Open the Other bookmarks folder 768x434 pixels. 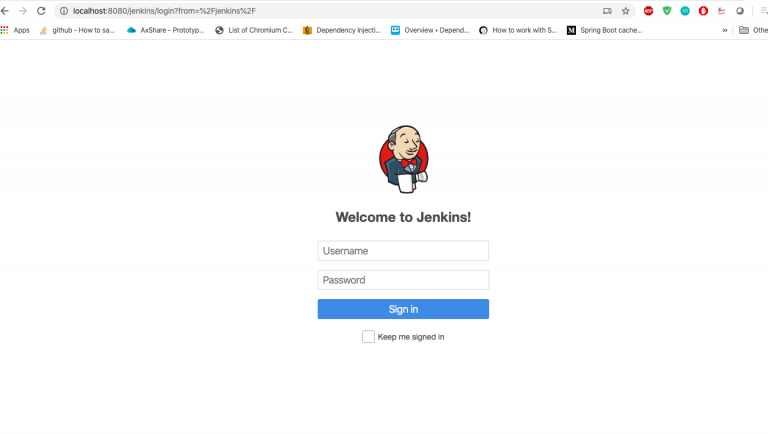[x=753, y=30]
